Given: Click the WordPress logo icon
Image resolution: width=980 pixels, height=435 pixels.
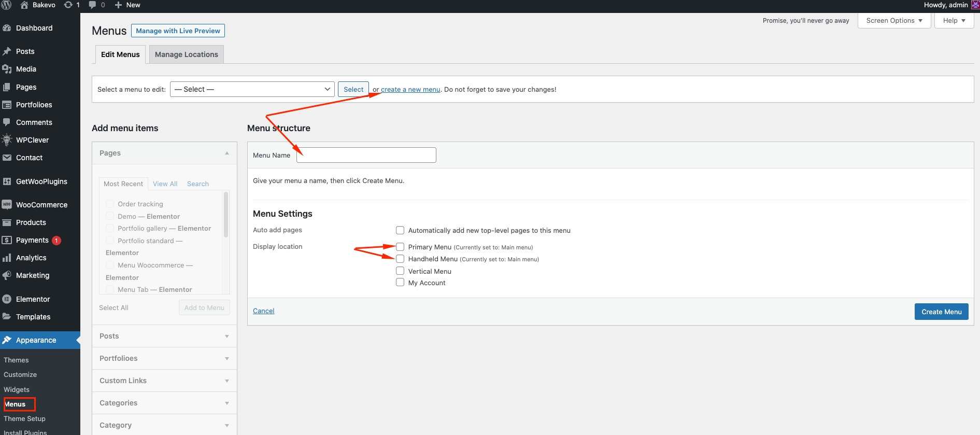Looking at the screenshot, I should [6, 5].
